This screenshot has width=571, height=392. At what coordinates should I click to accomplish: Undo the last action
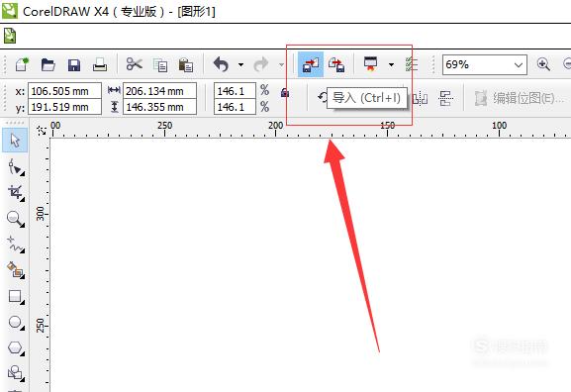pyautogui.click(x=221, y=64)
